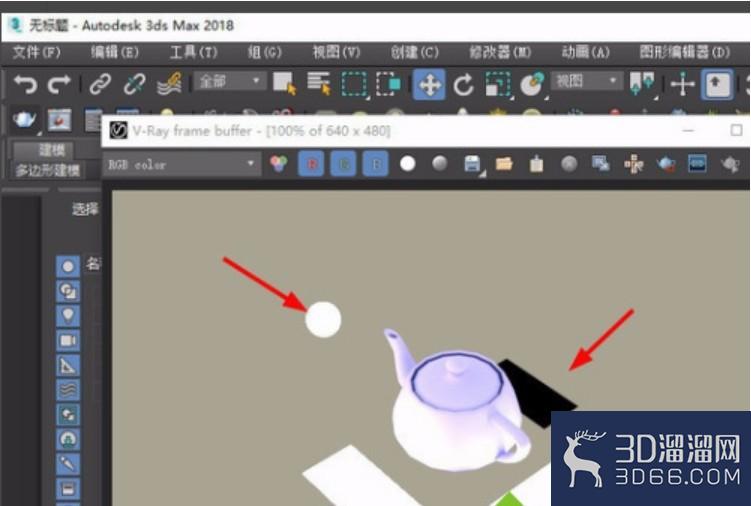This screenshot has height=506, width=751.
Task: Switch to alpha channel white circle in VFB
Action: coord(408,164)
